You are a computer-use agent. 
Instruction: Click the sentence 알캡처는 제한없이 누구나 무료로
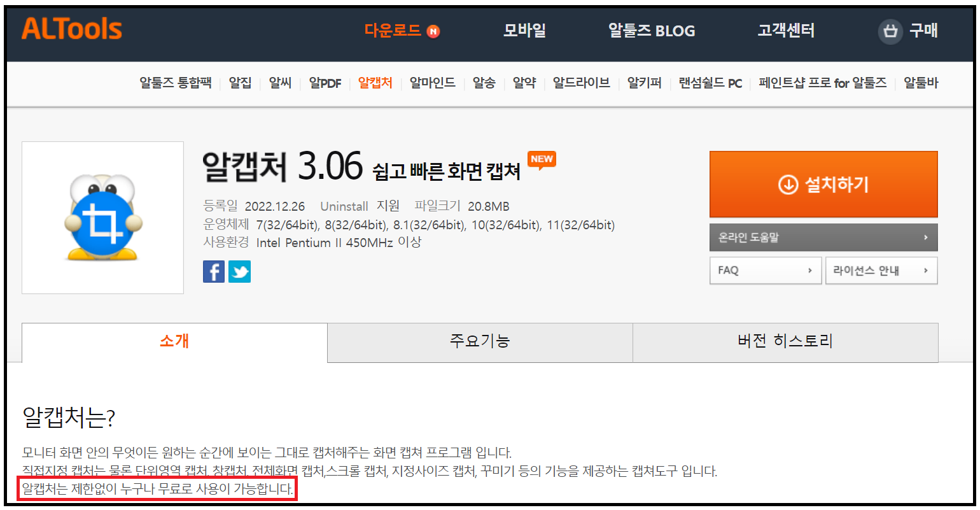pyautogui.click(x=158, y=489)
